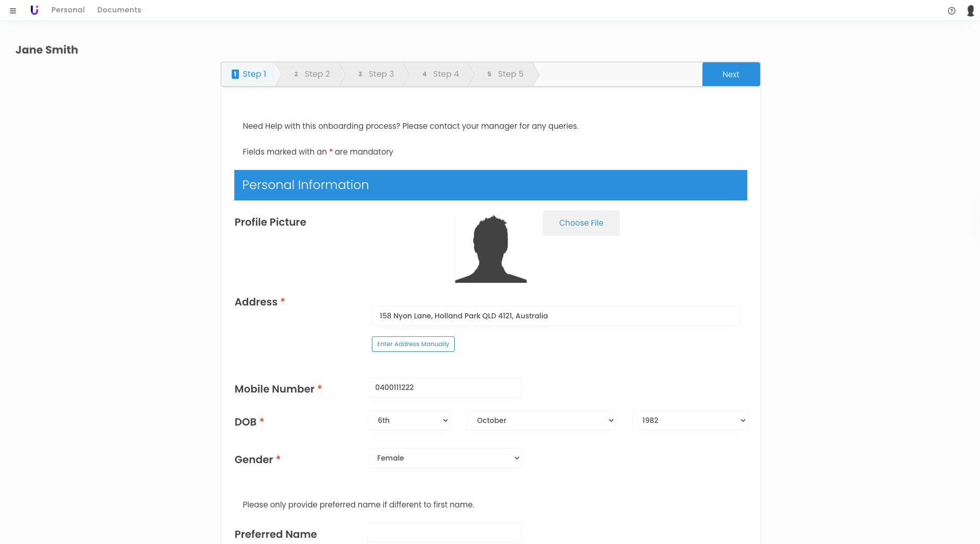The image size is (980, 544).
Task: Click the 'Need Help with this onboarding process' text
Action: pyautogui.click(x=410, y=126)
